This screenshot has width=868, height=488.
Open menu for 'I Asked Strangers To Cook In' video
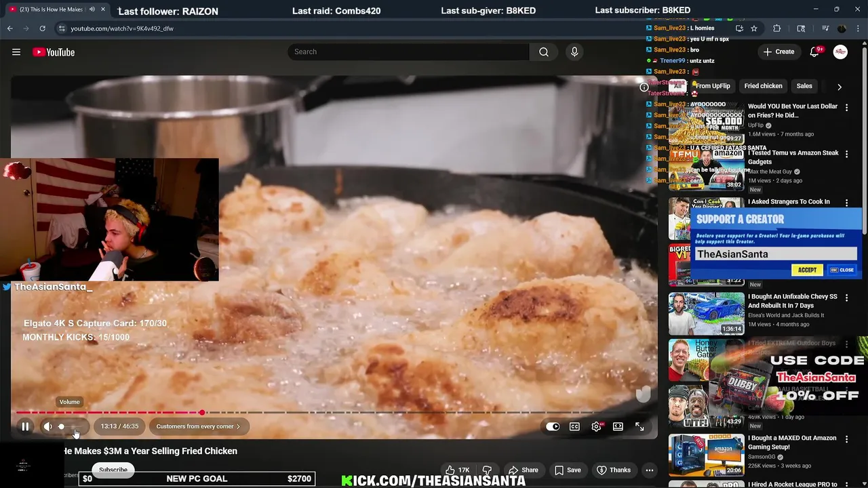click(x=846, y=203)
